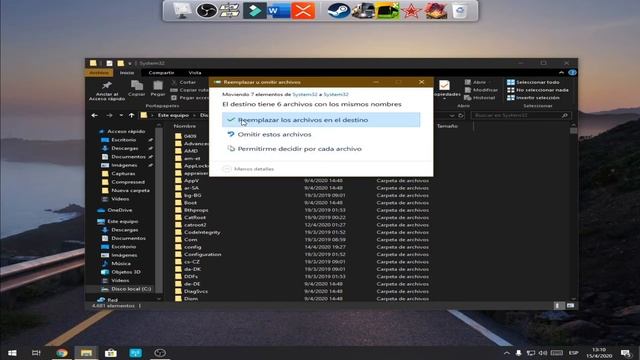Open the notification center icon
This screenshot has width=640, height=360.
[625, 353]
